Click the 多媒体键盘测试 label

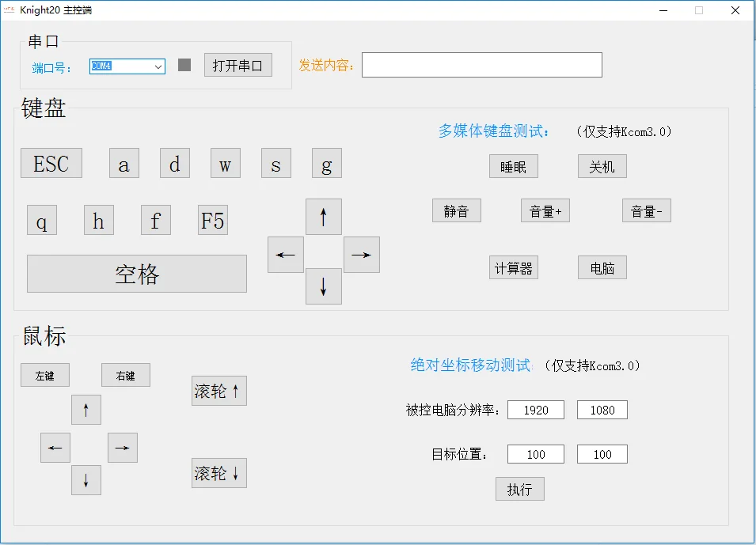494,131
